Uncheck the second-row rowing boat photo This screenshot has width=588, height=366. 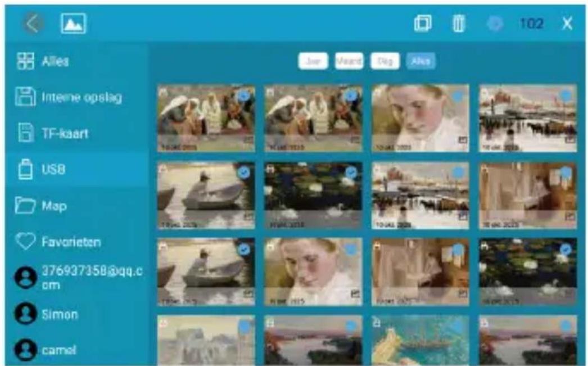pos(244,173)
